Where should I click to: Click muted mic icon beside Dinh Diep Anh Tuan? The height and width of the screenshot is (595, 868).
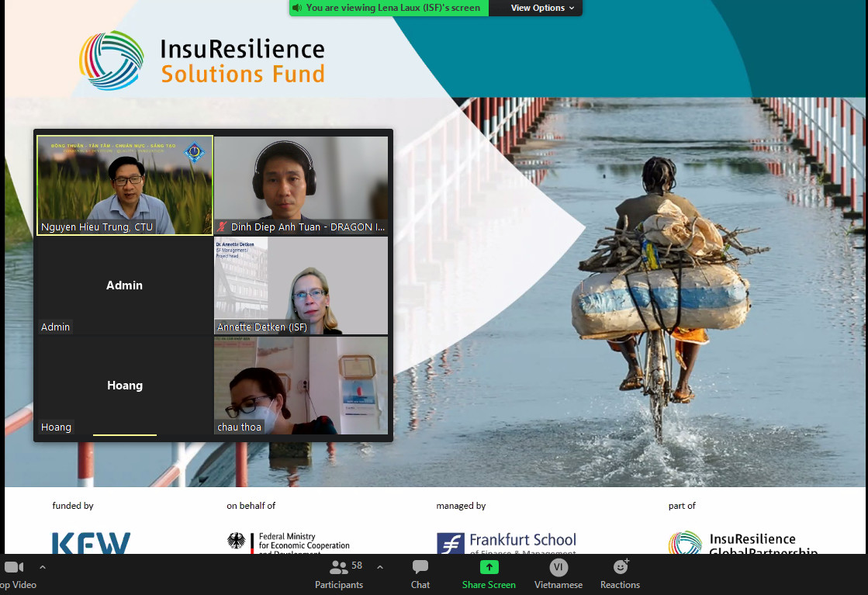(223, 227)
